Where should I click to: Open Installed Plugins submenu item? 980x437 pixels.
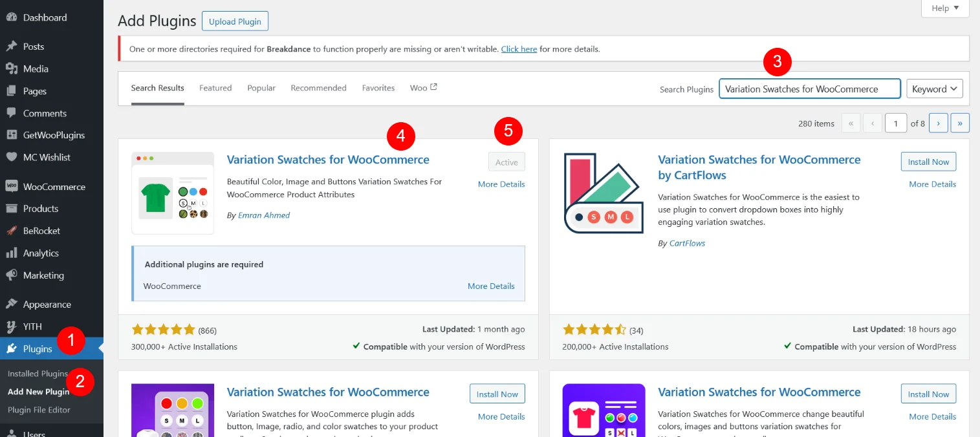(38, 374)
